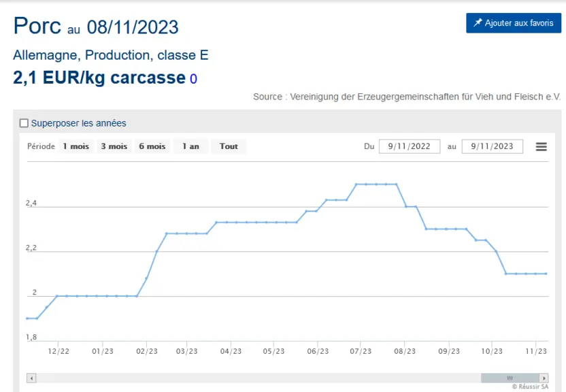Click the last data point near 11/23
Viewport: 566px width, 392px height.
pos(546,274)
